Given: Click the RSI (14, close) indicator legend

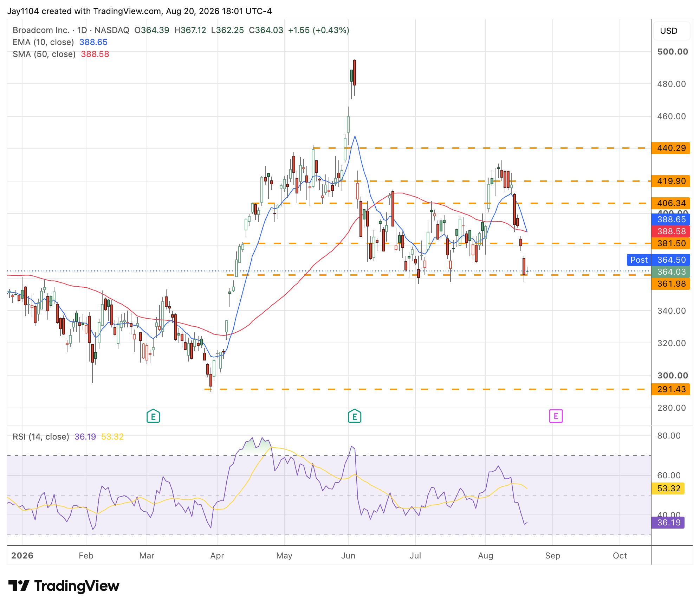Looking at the screenshot, I should coord(41,437).
